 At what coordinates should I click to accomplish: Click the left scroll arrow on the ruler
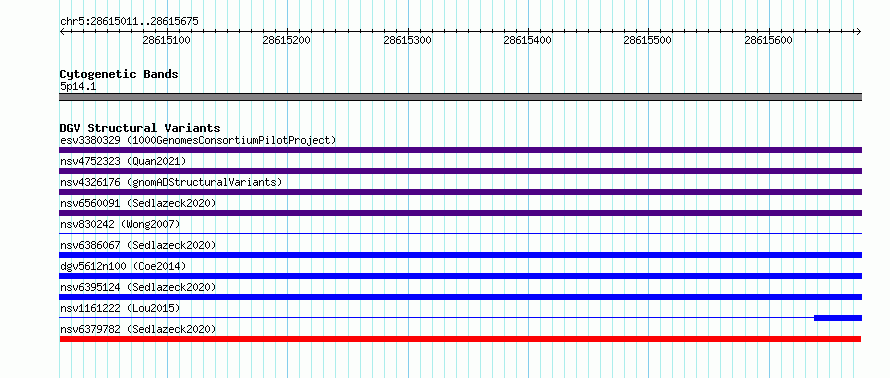pyautogui.click(x=62, y=31)
